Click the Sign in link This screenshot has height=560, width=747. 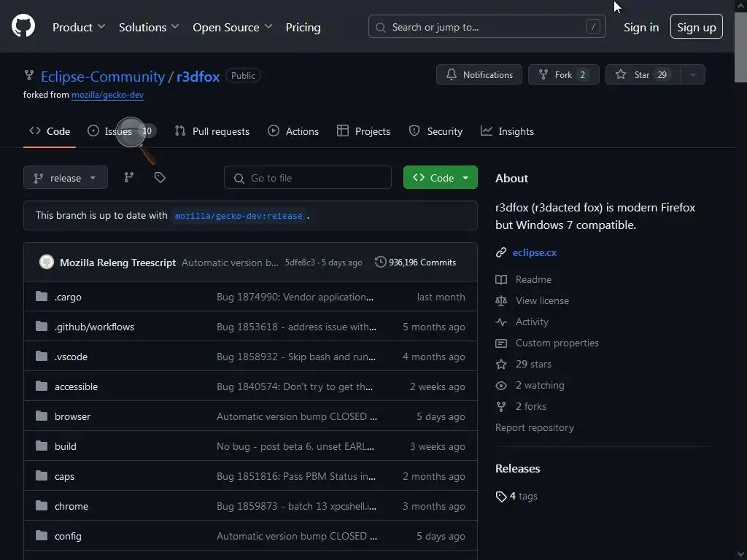pos(641,27)
